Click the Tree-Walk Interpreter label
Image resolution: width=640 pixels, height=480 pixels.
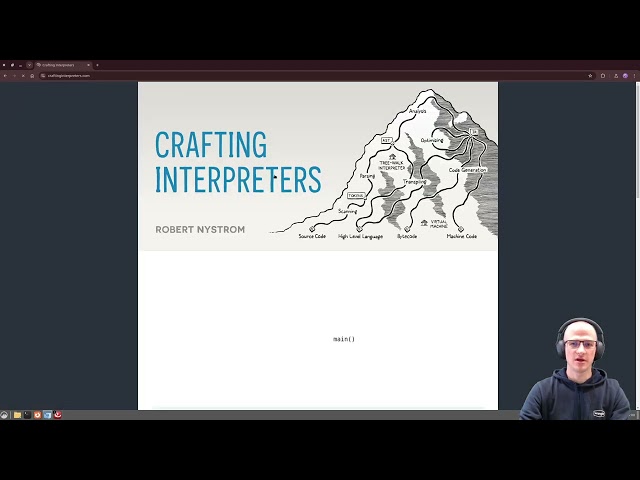pyautogui.click(x=392, y=165)
